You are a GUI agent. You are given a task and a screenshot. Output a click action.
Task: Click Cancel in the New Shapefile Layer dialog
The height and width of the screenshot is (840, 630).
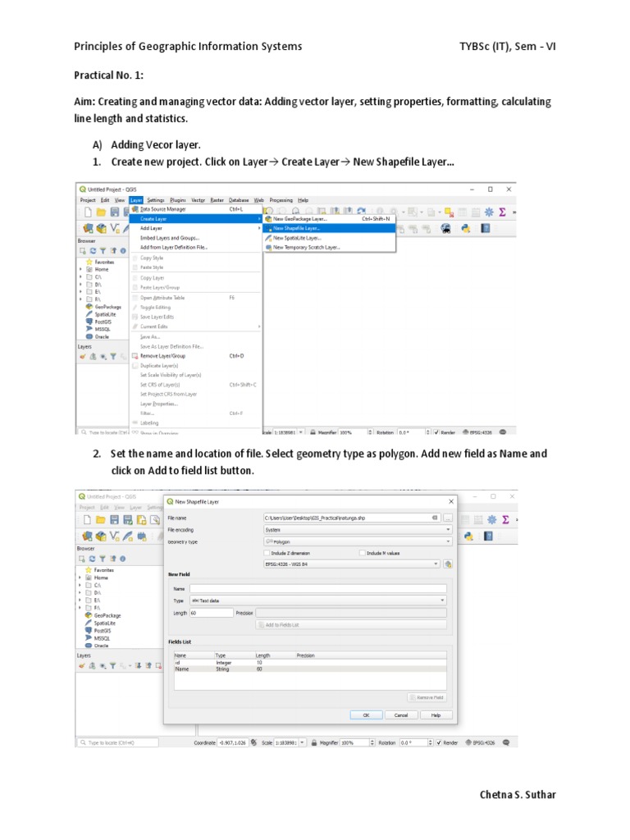coord(401,714)
